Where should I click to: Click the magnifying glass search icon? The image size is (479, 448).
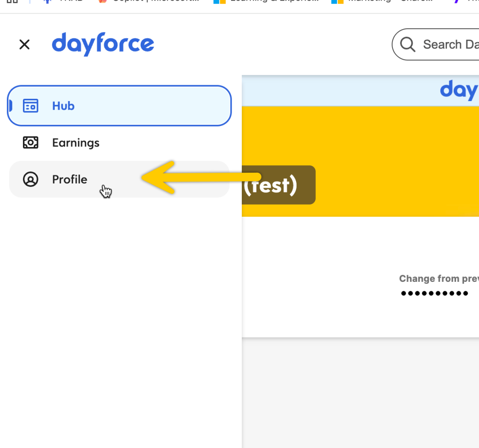407,44
